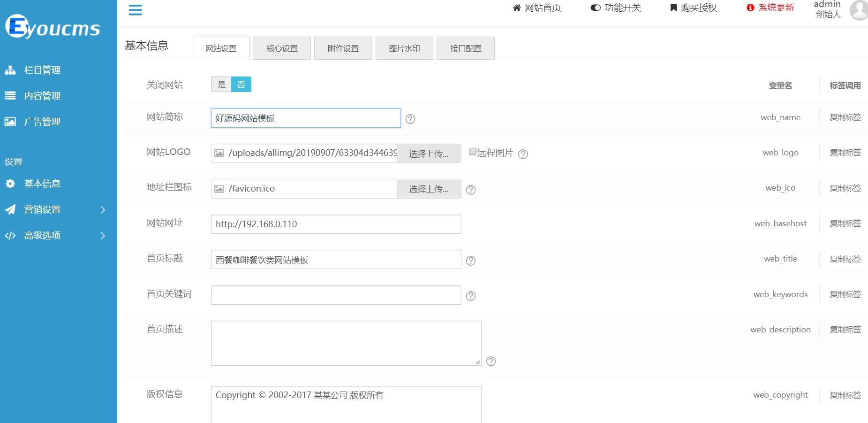Viewport: 868px width, 423px height.
Task: Switch to the 核心设置 tab
Action: 282,48
